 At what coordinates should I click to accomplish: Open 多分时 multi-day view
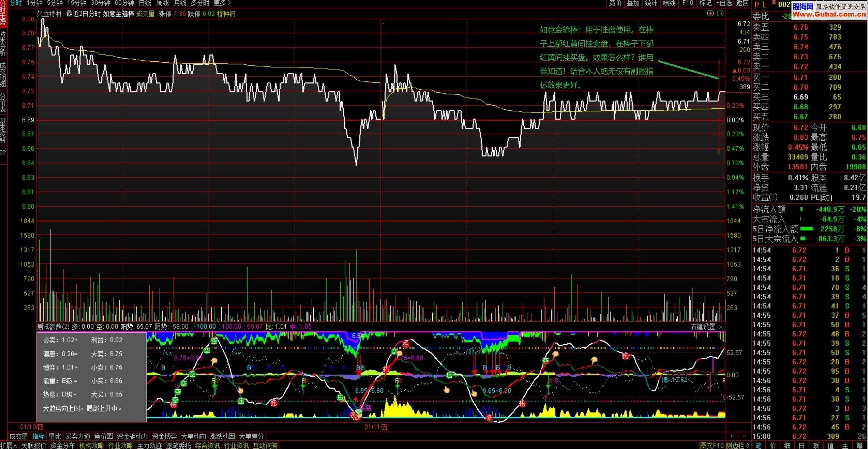pyautogui.click(x=200, y=3)
